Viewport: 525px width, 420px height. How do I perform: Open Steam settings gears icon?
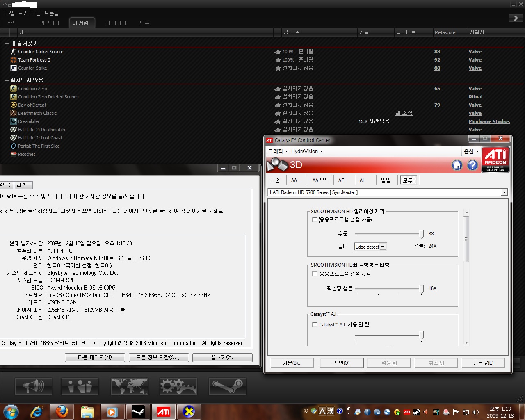coord(178,386)
